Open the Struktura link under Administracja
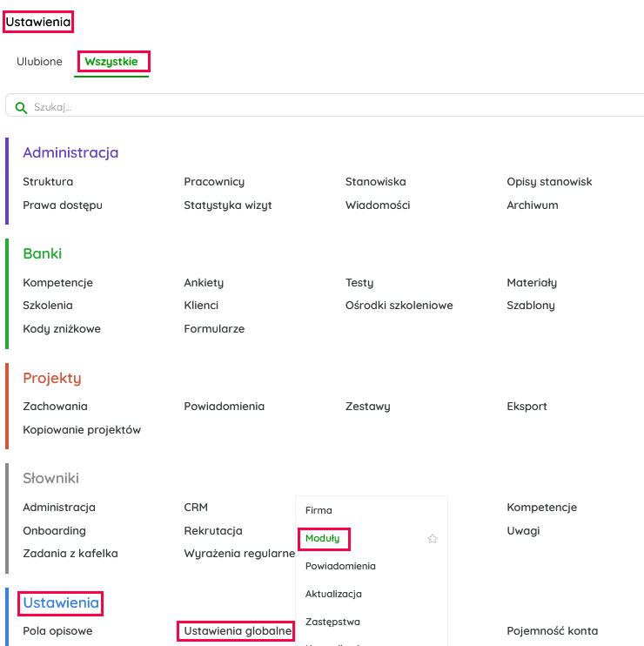 point(48,182)
